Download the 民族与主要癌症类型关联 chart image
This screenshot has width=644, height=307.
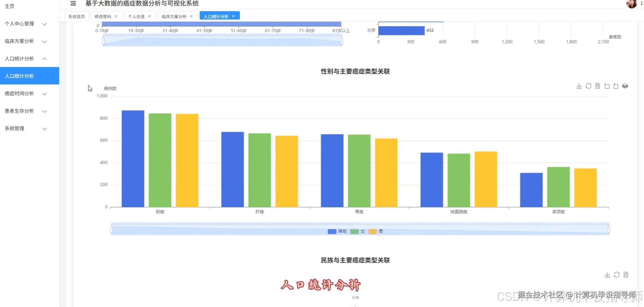[607, 275]
